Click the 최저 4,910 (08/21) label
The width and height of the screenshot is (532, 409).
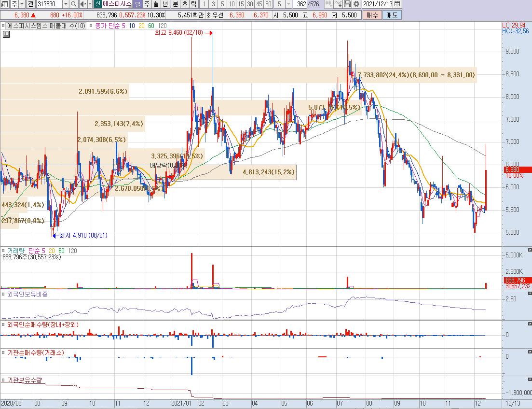83,236
